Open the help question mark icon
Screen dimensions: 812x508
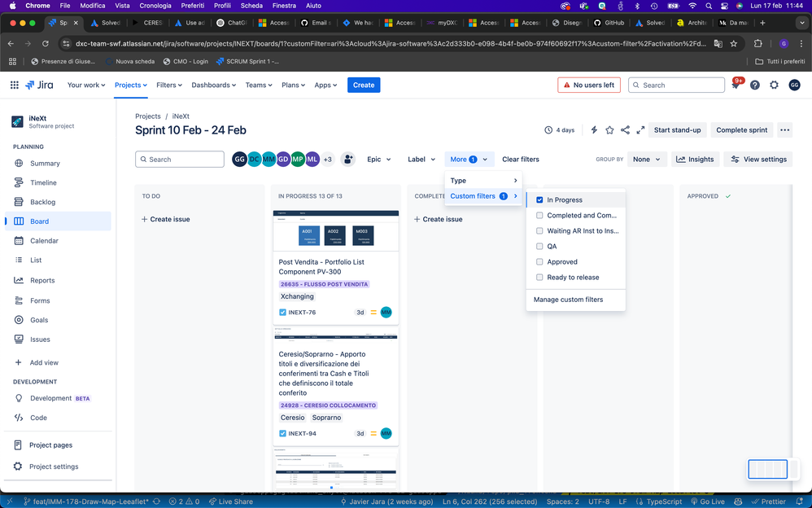755,85
